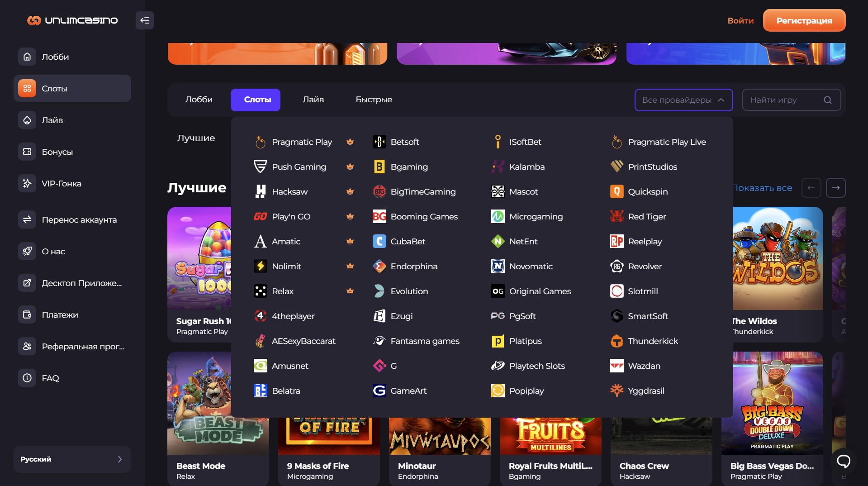
Task: Click the Unlimcasino logo
Action: tap(72, 20)
